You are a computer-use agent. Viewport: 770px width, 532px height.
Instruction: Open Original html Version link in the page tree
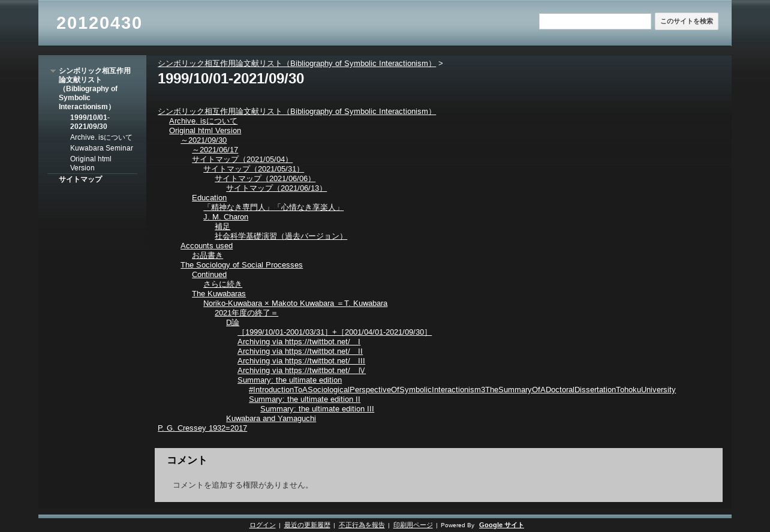pyautogui.click(x=205, y=131)
